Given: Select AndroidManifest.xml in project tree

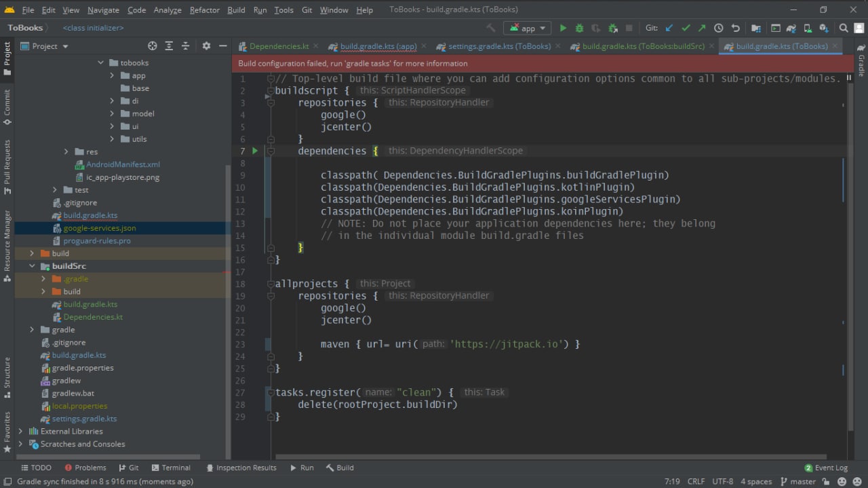Looking at the screenshot, I should click(x=123, y=164).
